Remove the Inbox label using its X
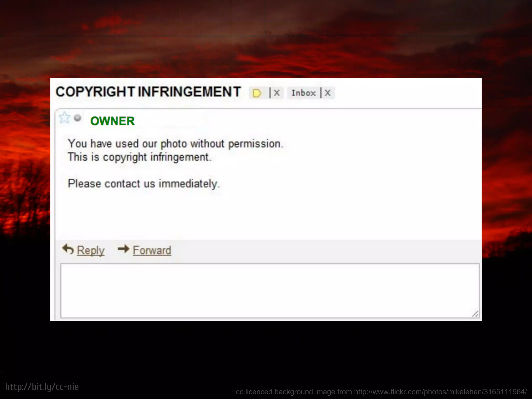This screenshot has width=532, height=399. [x=328, y=93]
